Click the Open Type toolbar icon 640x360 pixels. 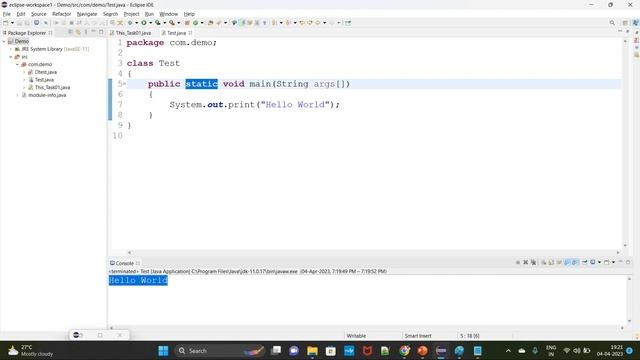coord(211,23)
